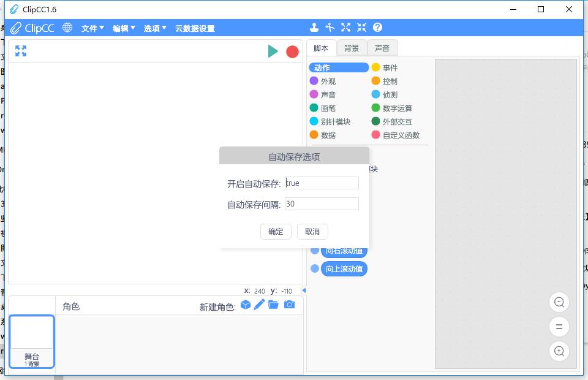Select the 外观 block category
This screenshot has width=588, height=380.
pos(323,81)
